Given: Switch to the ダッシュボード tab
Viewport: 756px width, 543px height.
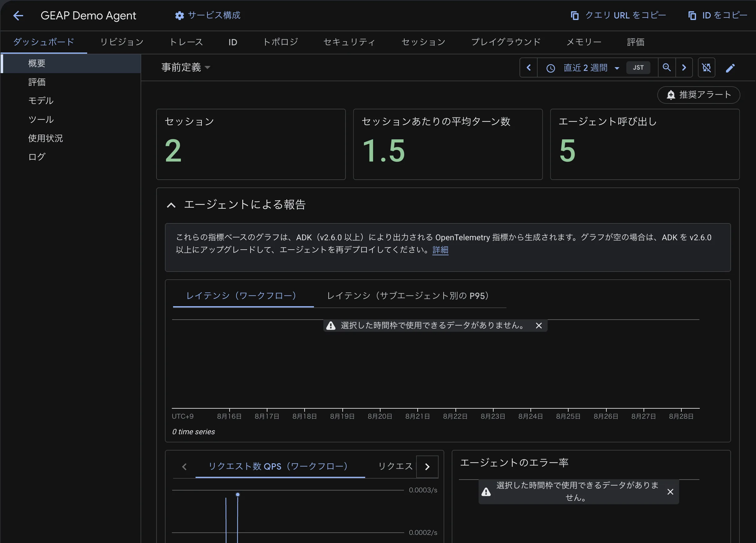Looking at the screenshot, I should 44,42.
